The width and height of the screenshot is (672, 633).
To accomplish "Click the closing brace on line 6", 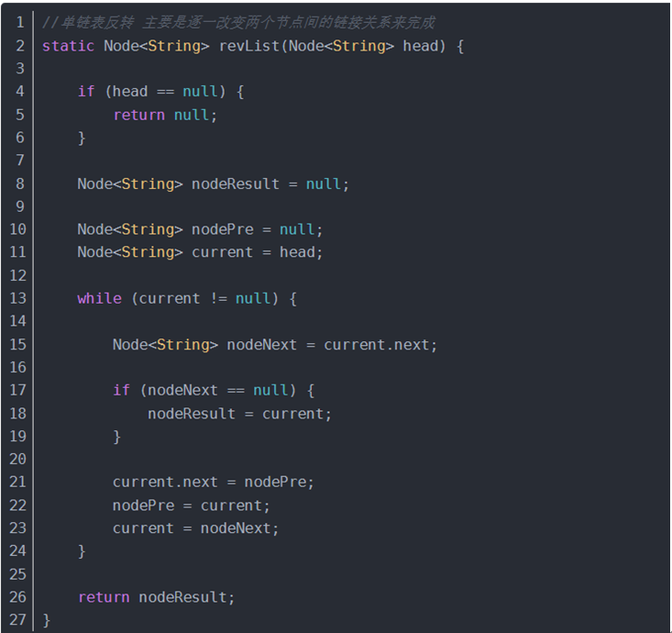I will (x=82, y=139).
